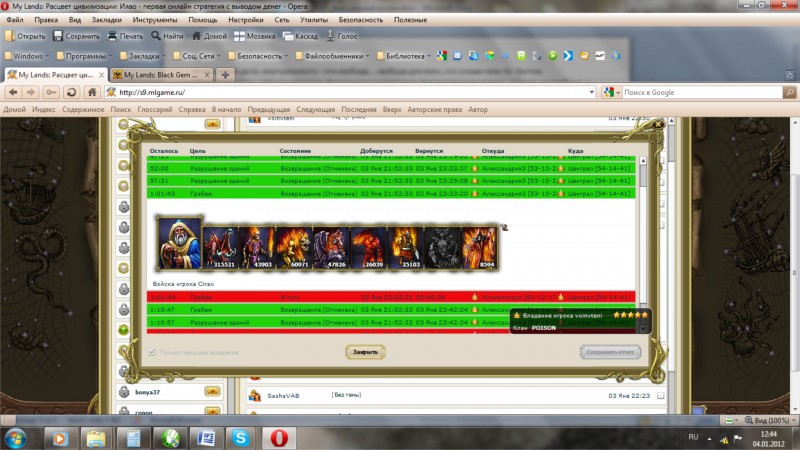Click the unit portrait with count 25103
800x450 pixels.
pyautogui.click(x=405, y=247)
